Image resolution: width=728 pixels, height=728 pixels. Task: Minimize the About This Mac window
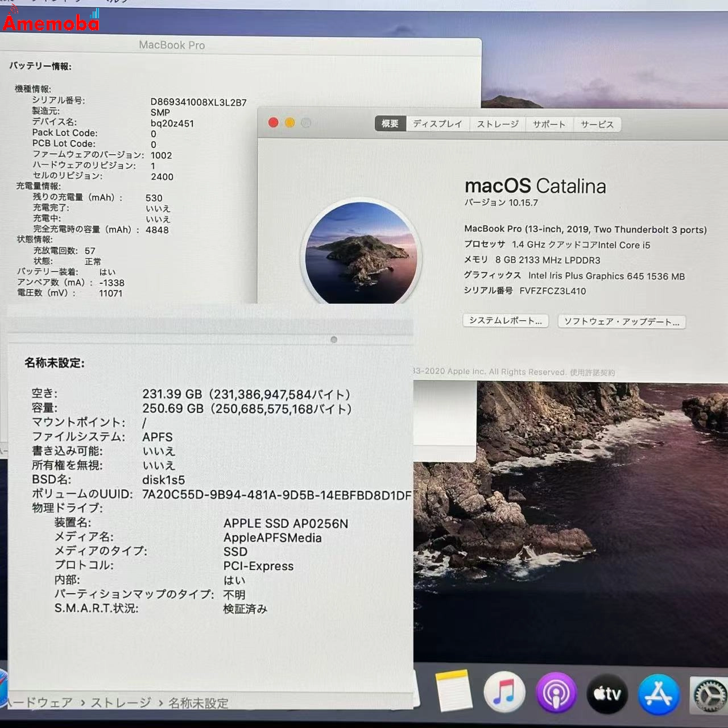tap(290, 122)
